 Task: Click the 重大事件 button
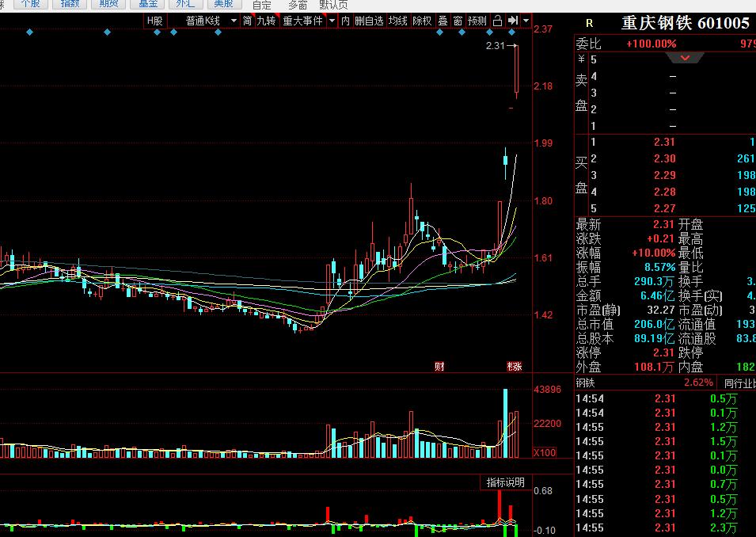[302, 21]
